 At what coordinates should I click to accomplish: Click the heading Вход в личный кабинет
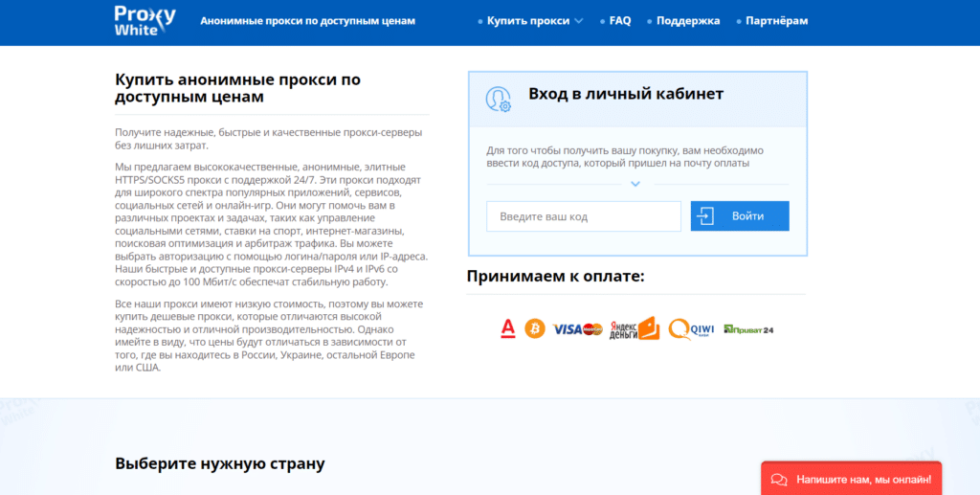tap(626, 94)
